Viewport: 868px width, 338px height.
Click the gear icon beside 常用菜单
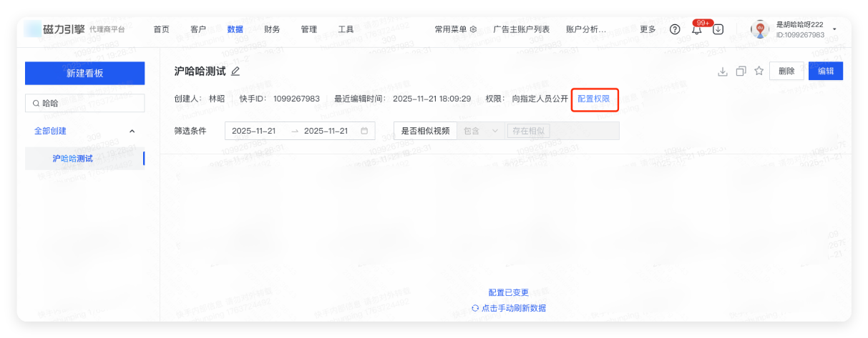click(x=473, y=29)
